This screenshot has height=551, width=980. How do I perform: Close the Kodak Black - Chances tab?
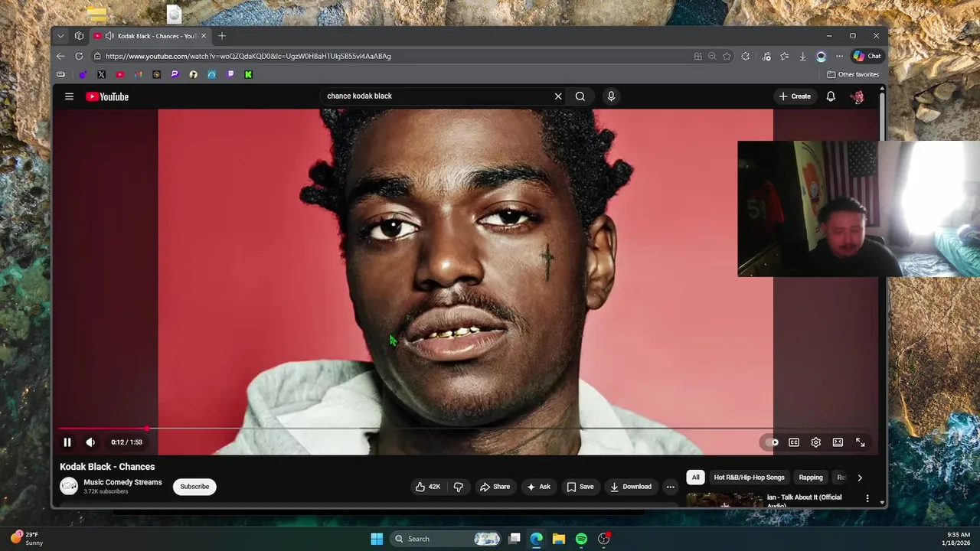(204, 36)
